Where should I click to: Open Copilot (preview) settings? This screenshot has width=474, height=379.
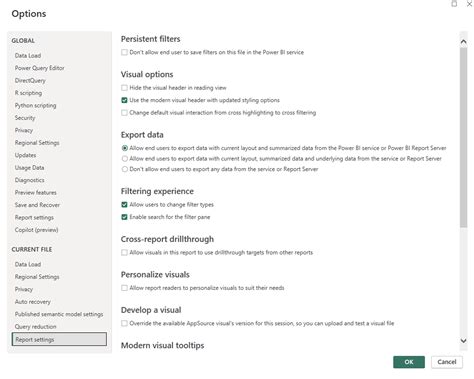(36, 230)
